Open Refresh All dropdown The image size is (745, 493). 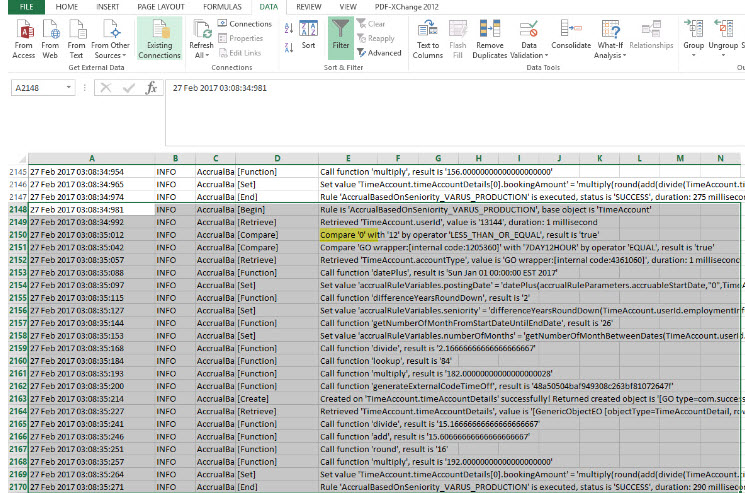[x=201, y=39]
